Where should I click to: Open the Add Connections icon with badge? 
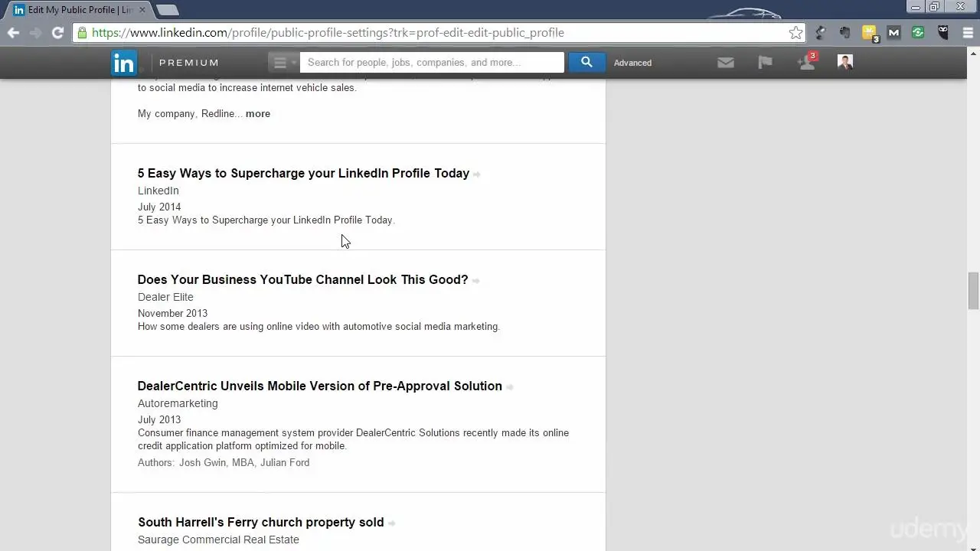click(x=807, y=61)
